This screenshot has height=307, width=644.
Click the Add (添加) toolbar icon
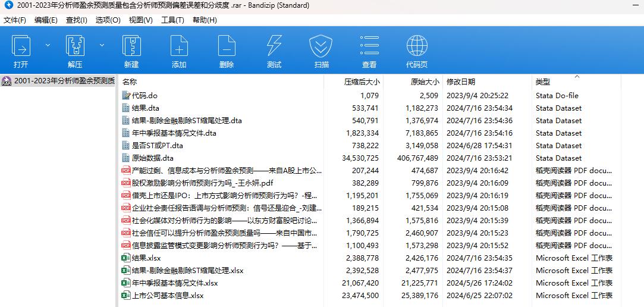click(179, 46)
